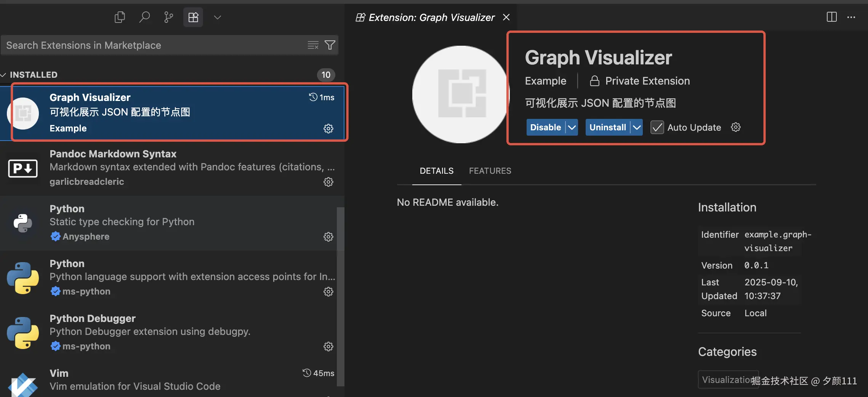Click the Anysphere verified publisher label
Image resolution: width=868 pixels, height=397 pixels.
[x=86, y=237]
